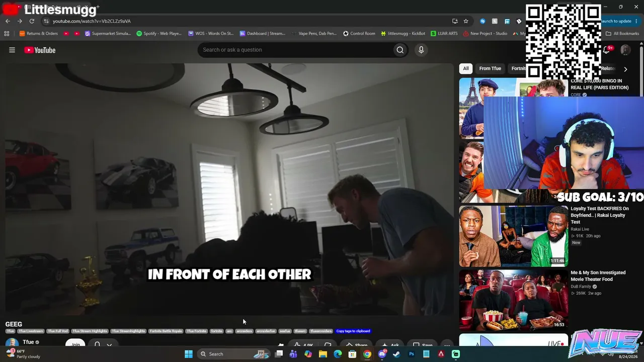Open the Loyalty Test video thumbnail

pos(513,236)
